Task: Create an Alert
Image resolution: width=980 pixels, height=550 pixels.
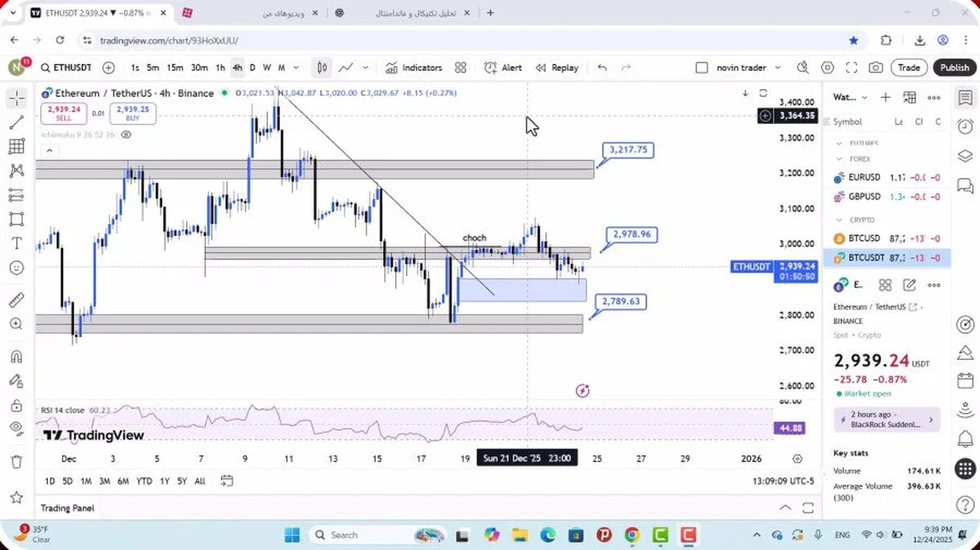Action: [503, 68]
